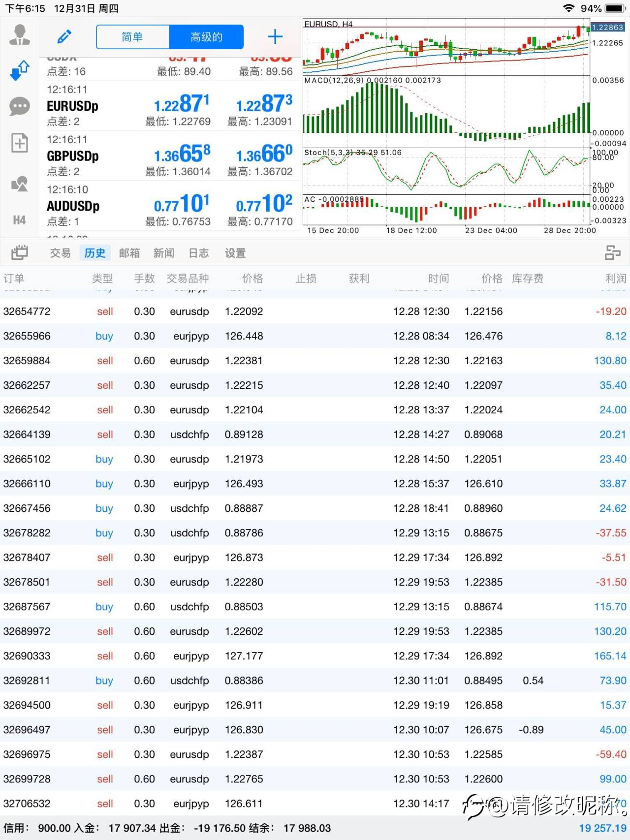The width and height of the screenshot is (630, 840).
Task: Tap the layout icon right of tabs
Action: point(612,253)
